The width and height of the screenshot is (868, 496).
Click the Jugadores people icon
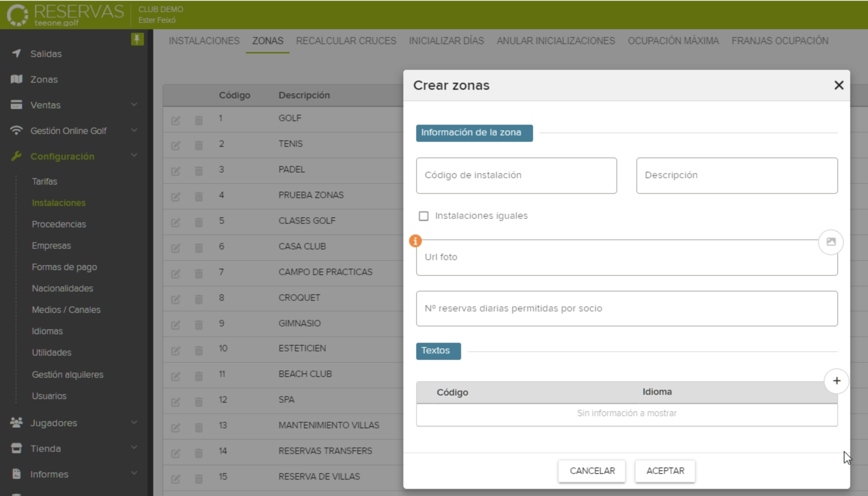(16, 423)
